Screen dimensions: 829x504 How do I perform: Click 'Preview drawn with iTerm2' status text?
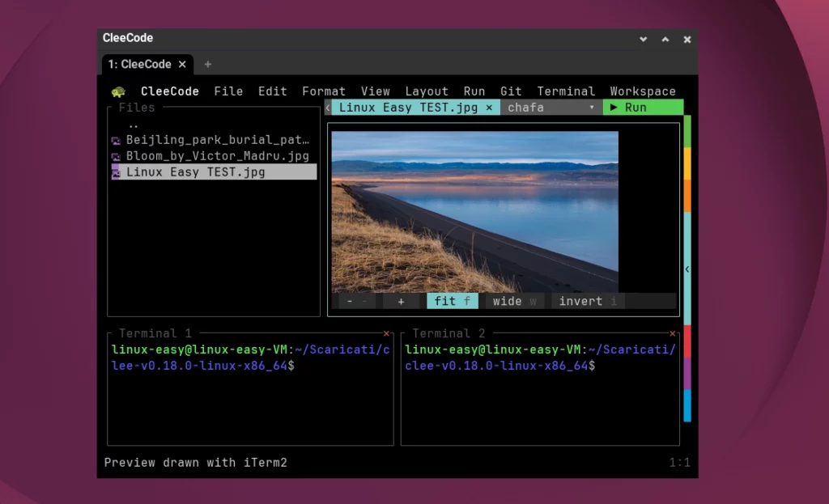click(x=196, y=463)
